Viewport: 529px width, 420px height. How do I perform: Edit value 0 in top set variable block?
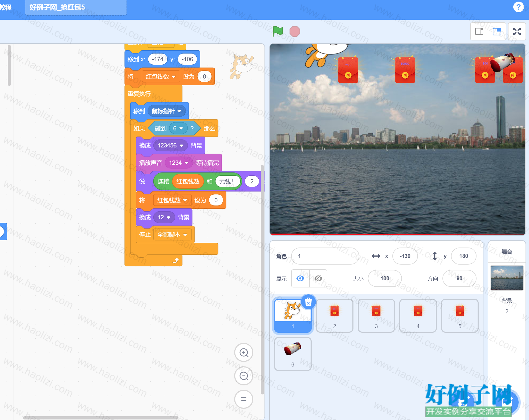click(204, 77)
